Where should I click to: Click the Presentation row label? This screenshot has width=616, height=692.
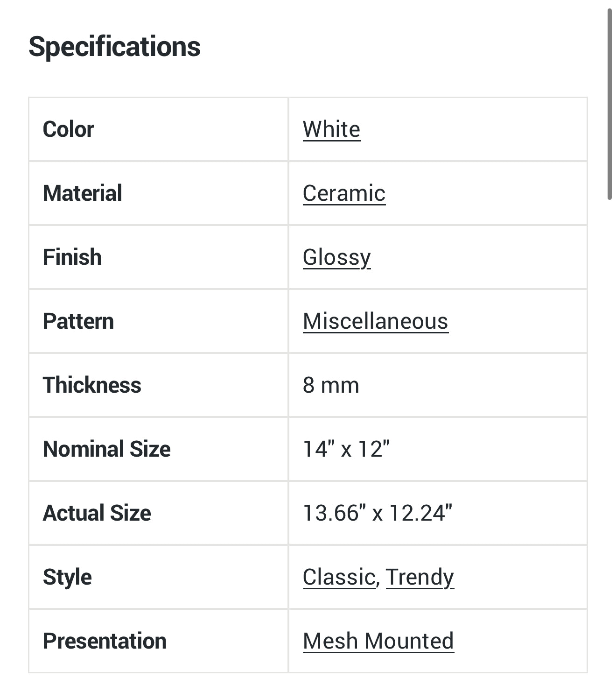pos(105,641)
